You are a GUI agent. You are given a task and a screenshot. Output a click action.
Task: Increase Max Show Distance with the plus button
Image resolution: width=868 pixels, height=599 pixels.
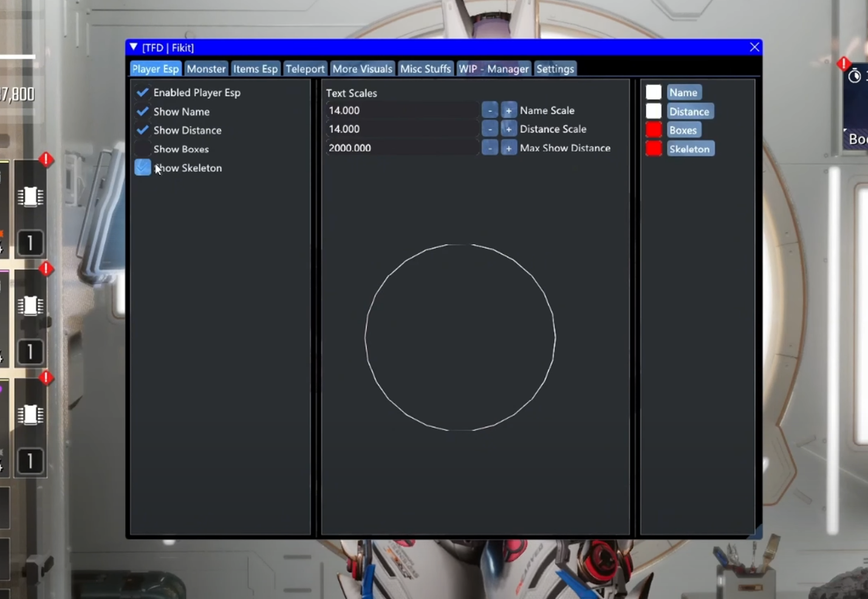coord(508,148)
